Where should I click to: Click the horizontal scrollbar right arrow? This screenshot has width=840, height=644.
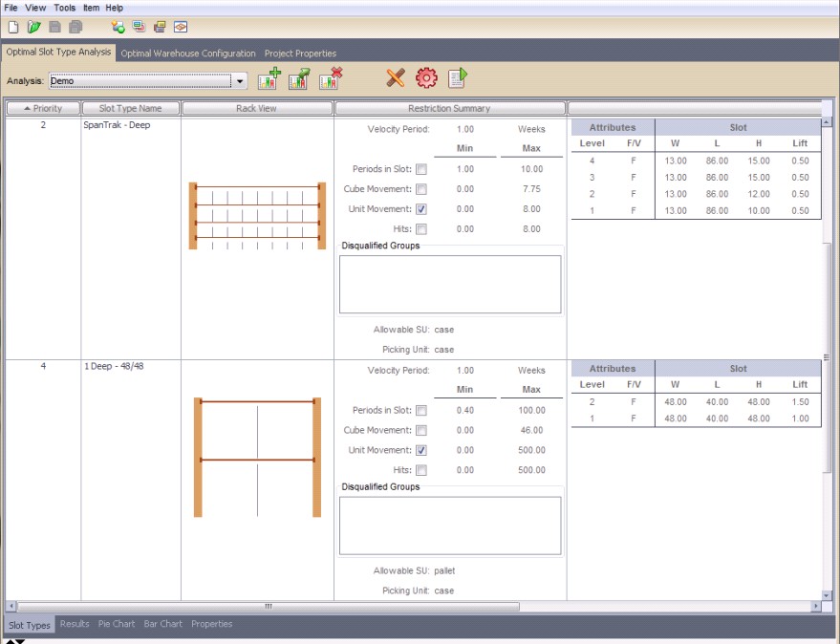(x=815, y=606)
